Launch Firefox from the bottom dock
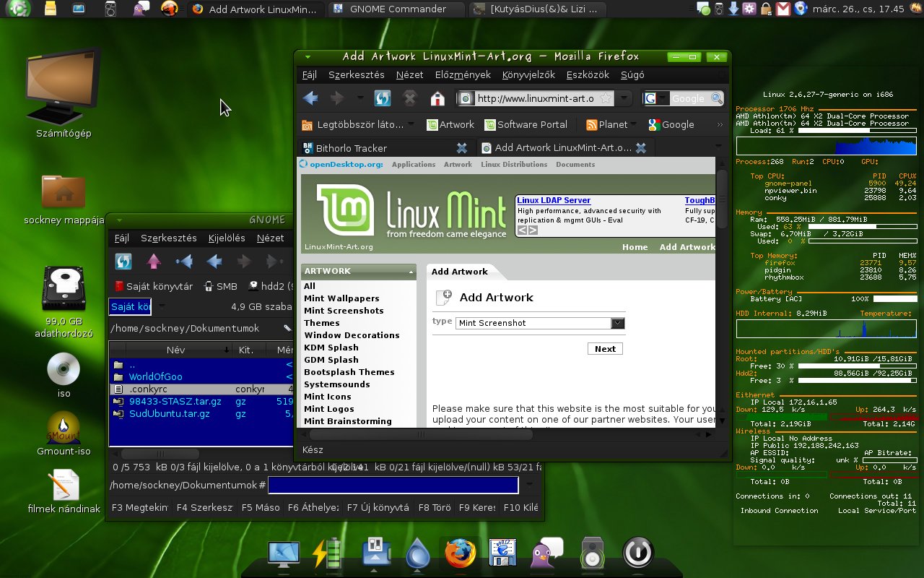924x578 pixels. pyautogui.click(x=461, y=553)
